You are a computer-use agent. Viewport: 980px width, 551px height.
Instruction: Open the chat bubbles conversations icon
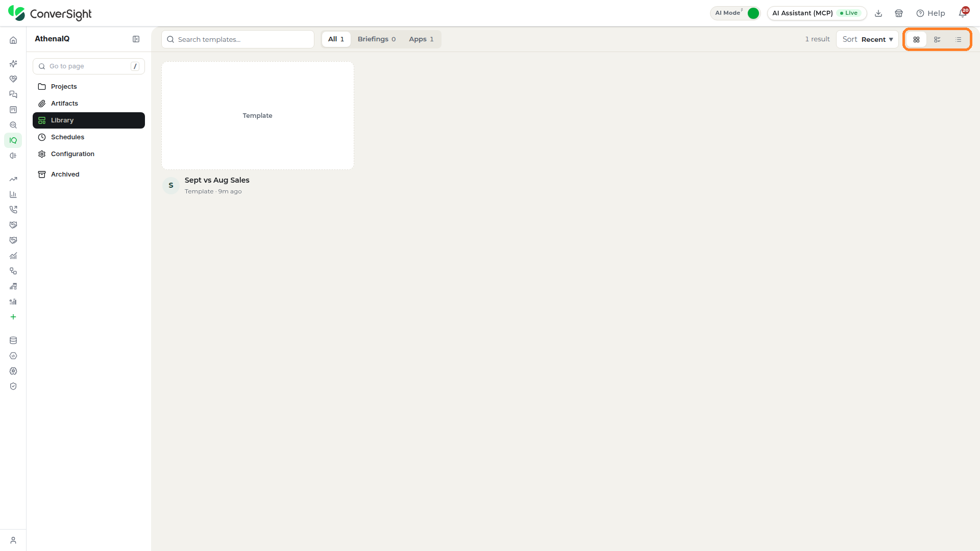13,94
